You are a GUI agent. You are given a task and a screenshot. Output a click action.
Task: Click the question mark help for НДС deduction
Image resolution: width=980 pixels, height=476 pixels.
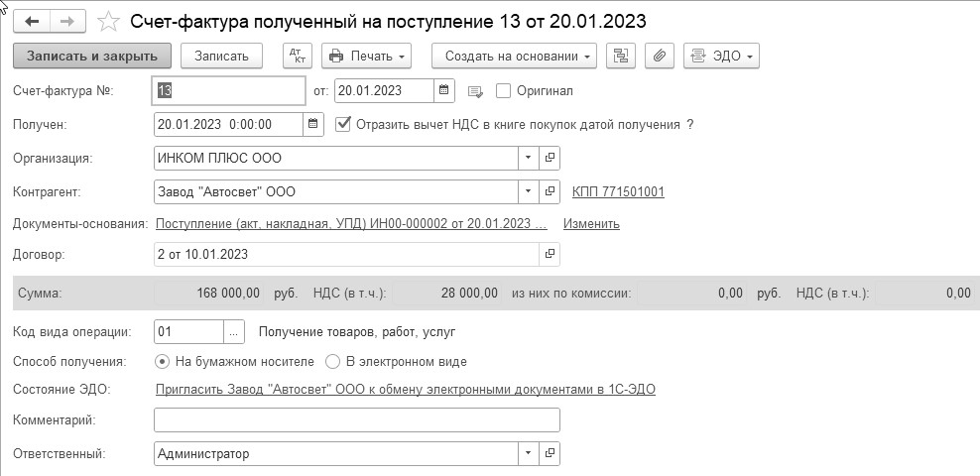[x=690, y=124]
